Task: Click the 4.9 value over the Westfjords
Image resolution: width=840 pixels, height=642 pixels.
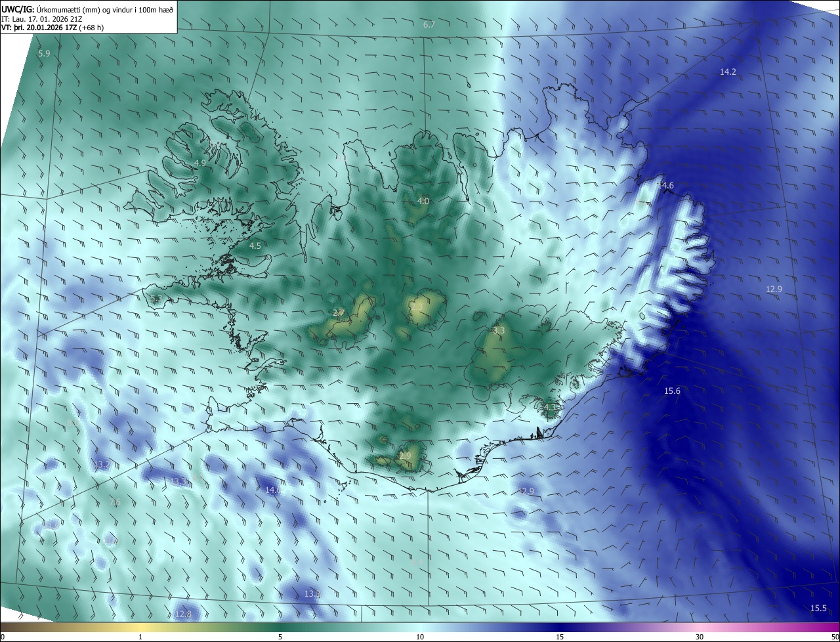Action: (200, 163)
